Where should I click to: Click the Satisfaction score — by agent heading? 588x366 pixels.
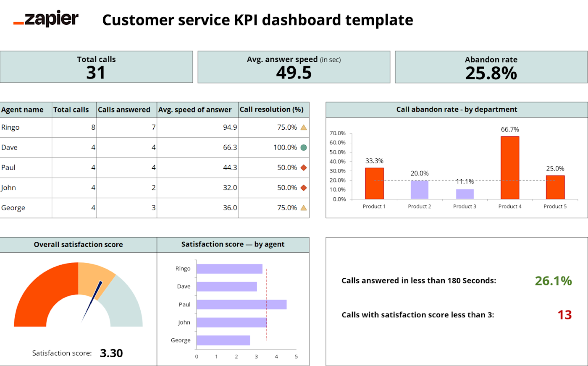click(233, 244)
